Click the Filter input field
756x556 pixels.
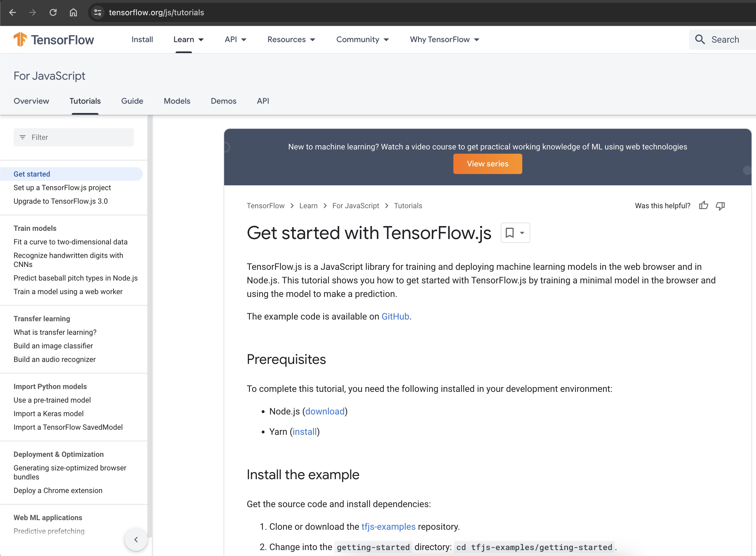click(74, 137)
